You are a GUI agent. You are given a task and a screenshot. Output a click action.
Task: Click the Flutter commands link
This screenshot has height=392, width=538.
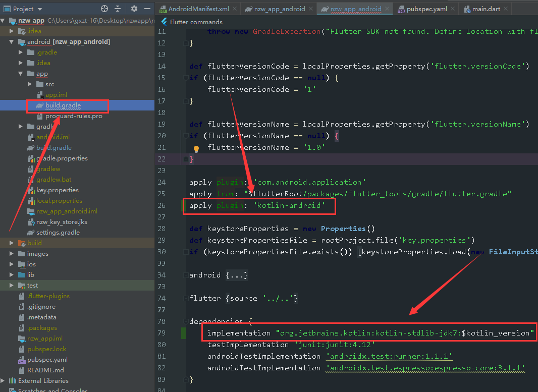(196, 22)
